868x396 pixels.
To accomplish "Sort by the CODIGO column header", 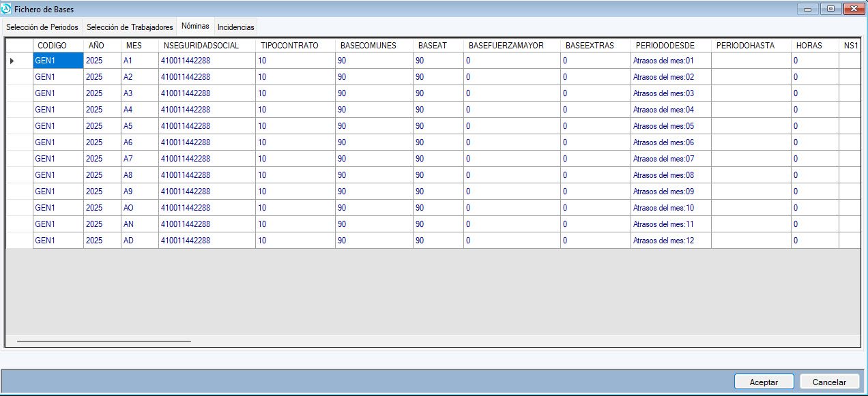I will point(58,45).
